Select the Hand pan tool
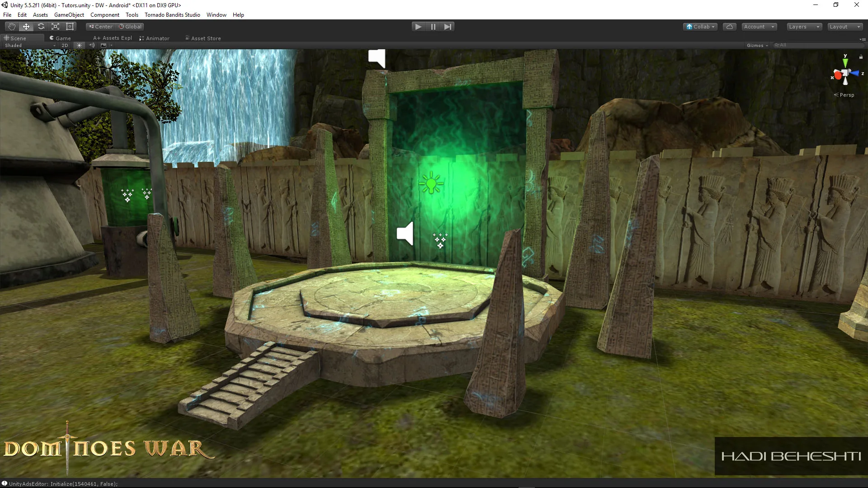868x488 pixels. click(11, 27)
